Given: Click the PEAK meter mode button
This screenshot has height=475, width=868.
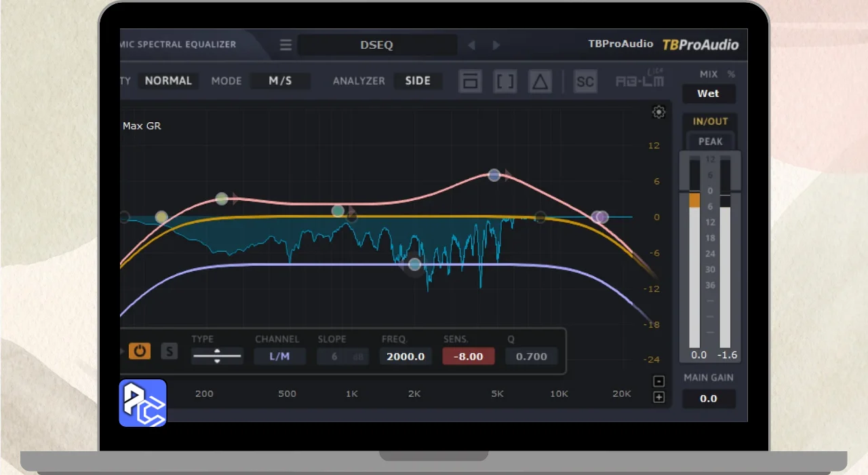Looking at the screenshot, I should click(710, 142).
